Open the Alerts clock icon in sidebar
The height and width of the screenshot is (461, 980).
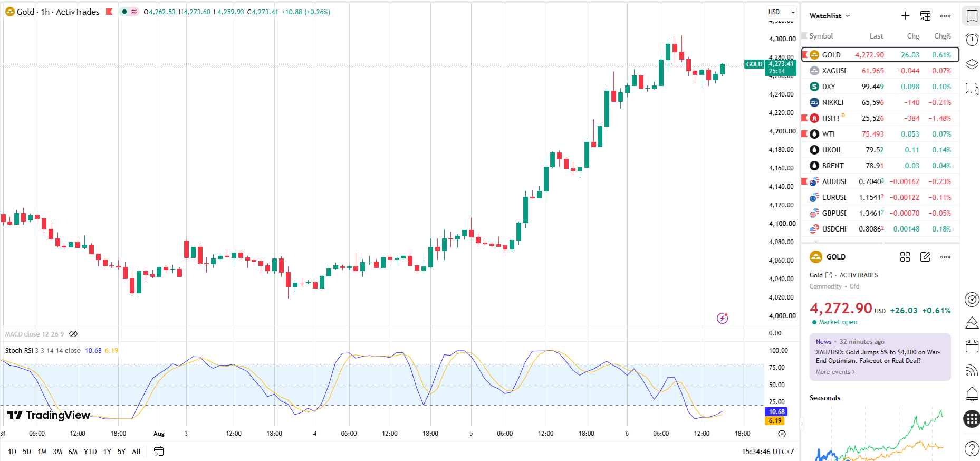coord(972,40)
